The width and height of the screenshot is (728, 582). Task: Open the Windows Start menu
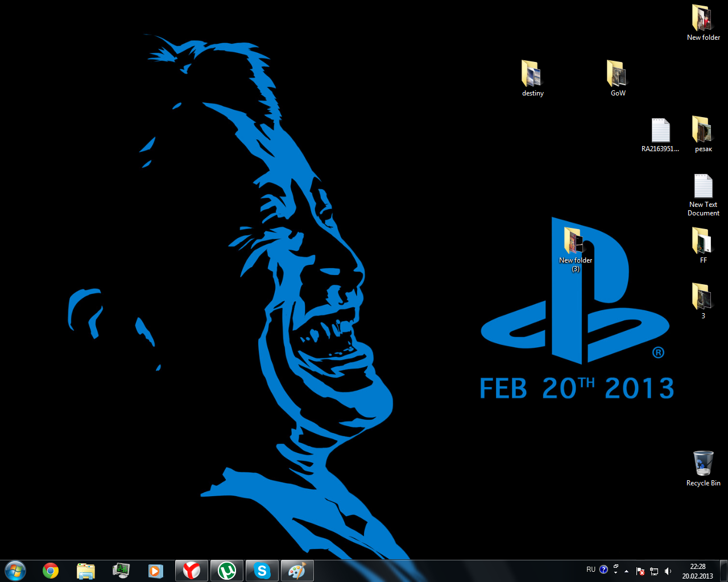click(14, 570)
